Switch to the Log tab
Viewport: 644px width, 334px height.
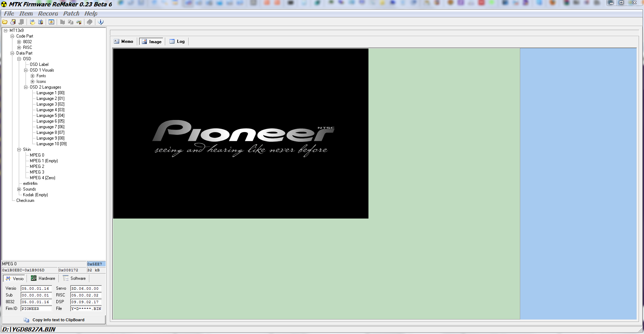177,41
